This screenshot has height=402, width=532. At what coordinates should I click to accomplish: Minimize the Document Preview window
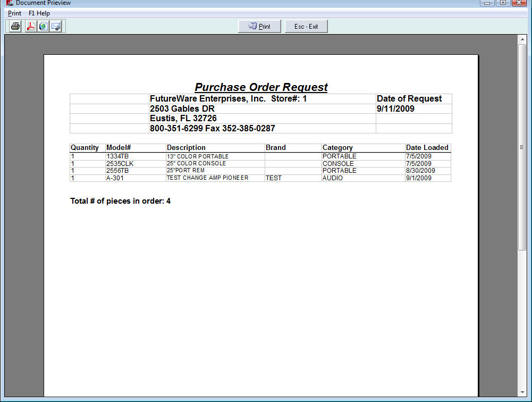click(487, 3)
